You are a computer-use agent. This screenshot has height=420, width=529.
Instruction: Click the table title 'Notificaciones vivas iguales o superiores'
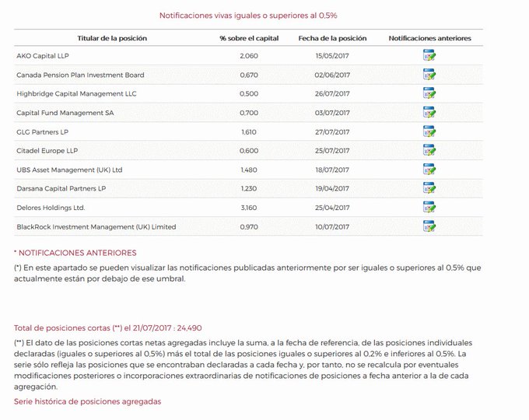click(x=248, y=16)
